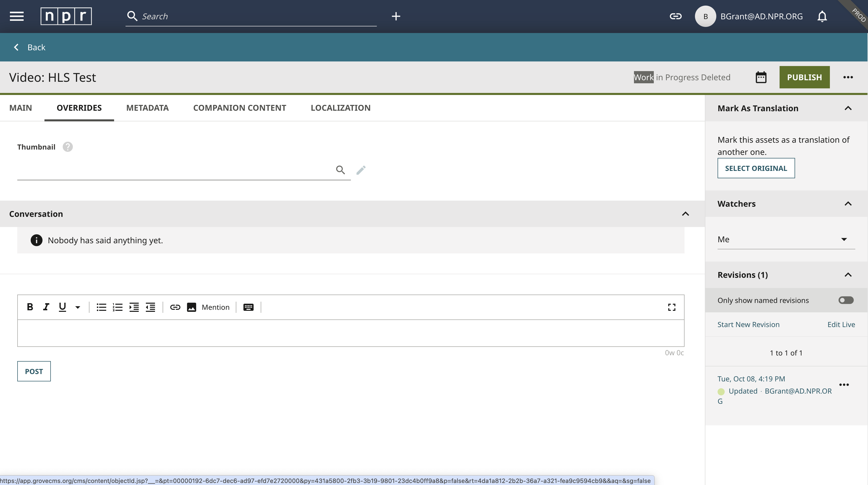
Task: Click the plus icon to create content
Action: [x=396, y=16]
